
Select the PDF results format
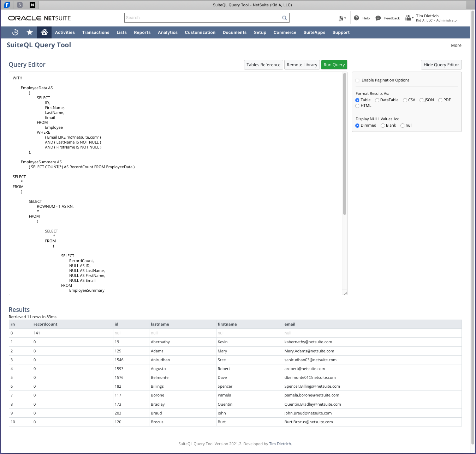pyautogui.click(x=440, y=100)
